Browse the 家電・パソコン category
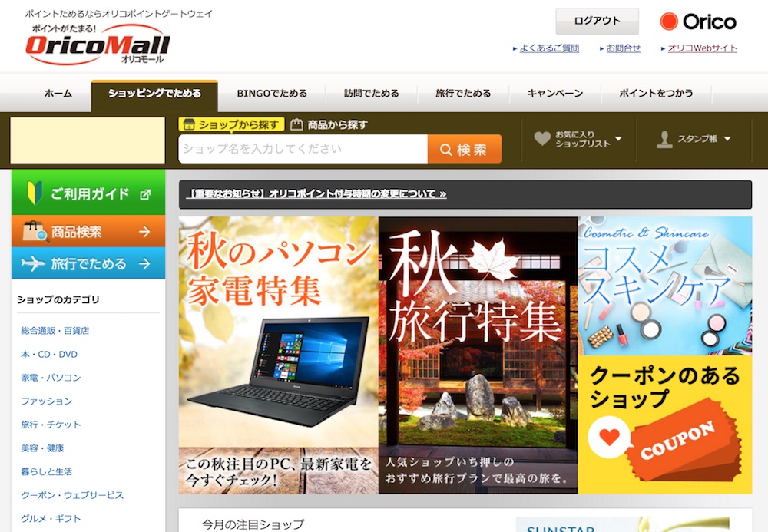Screen dimensions: 768x532 click(x=51, y=378)
